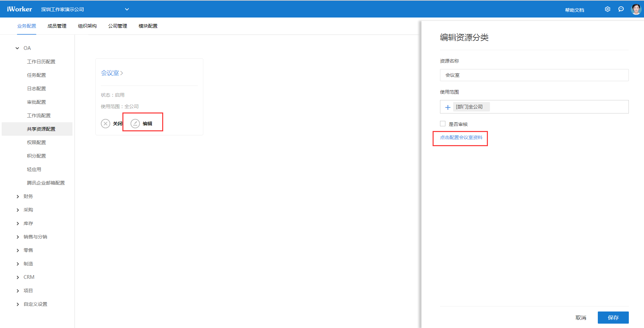The image size is (644, 328).
Task: Switch to the 公司管理 tab
Action: (x=118, y=26)
